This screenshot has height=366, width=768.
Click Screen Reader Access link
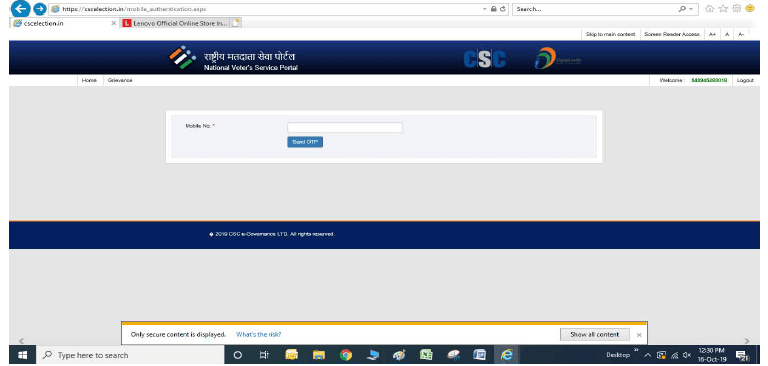(x=672, y=34)
